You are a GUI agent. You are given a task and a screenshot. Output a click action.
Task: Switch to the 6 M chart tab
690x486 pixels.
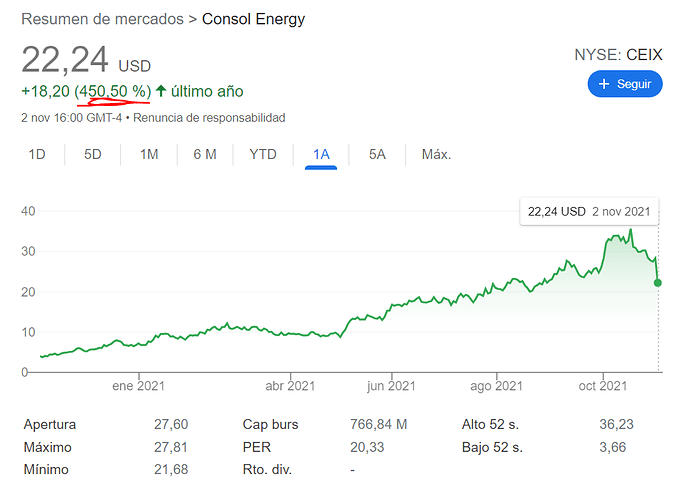tap(205, 155)
